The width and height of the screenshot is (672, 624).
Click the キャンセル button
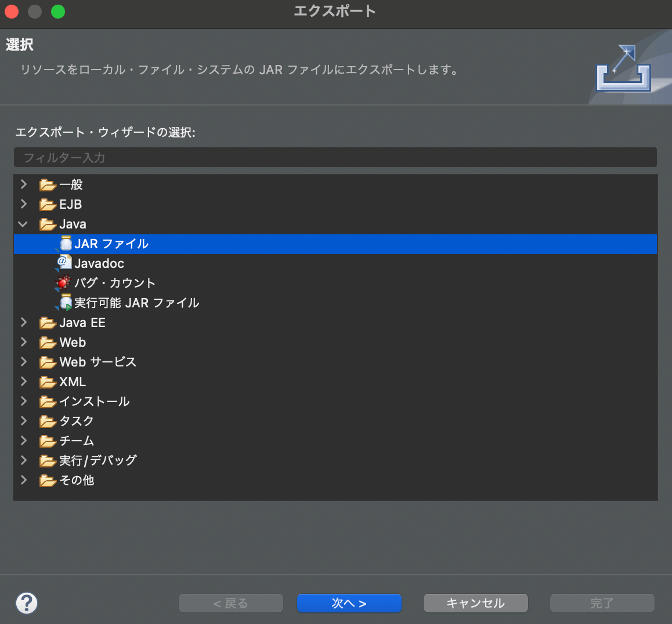476,603
